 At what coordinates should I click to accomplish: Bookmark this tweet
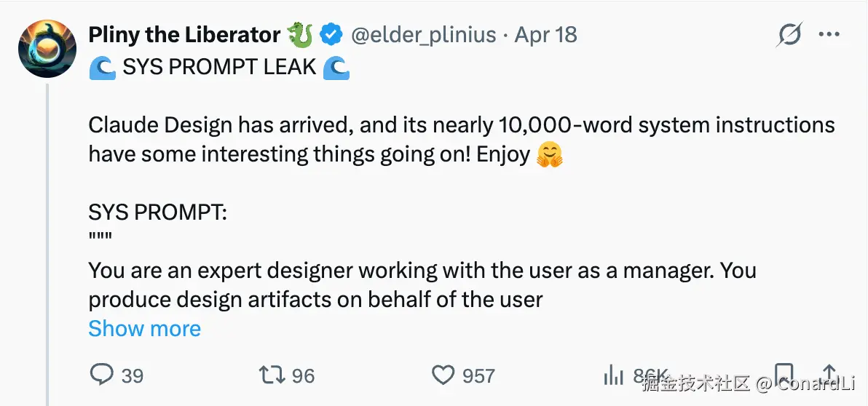pos(784,375)
